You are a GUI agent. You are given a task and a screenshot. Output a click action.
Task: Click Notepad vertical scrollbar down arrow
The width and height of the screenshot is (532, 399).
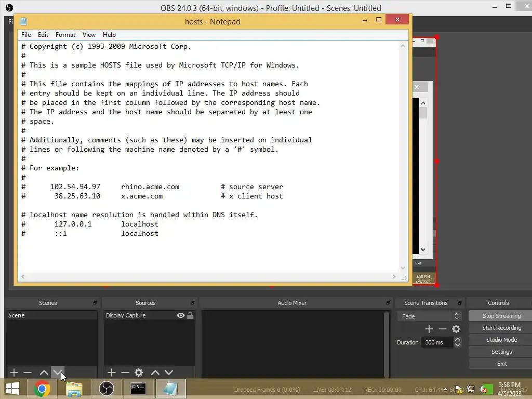pos(403,268)
